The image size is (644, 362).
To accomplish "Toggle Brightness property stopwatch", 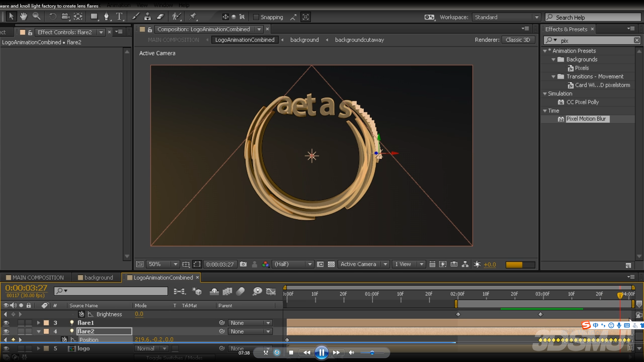I will coord(81,314).
